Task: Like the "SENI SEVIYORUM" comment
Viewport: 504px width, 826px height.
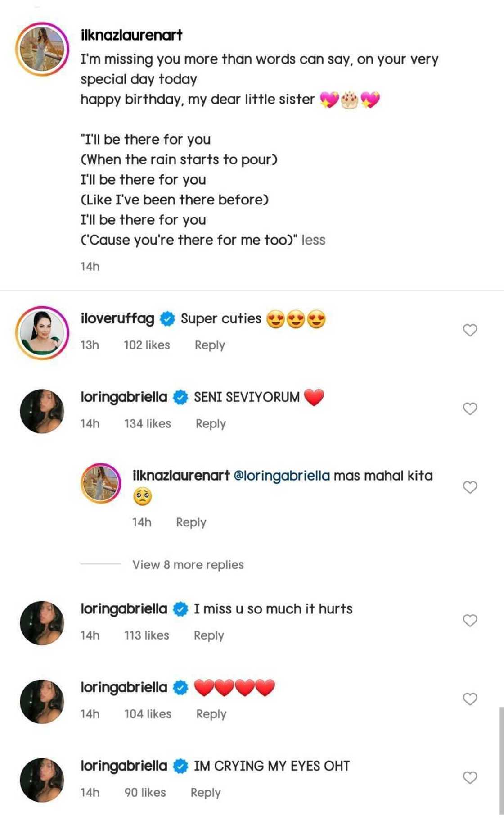Action: pyautogui.click(x=470, y=408)
